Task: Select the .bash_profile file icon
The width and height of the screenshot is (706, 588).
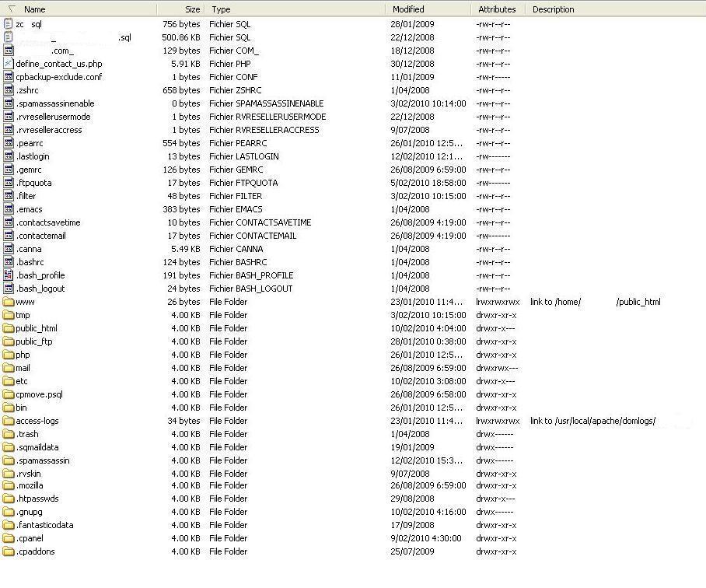Action: point(8,275)
